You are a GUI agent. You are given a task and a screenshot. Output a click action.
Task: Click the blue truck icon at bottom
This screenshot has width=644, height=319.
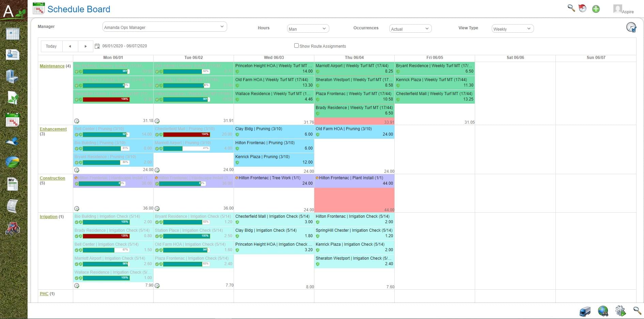coord(585,311)
